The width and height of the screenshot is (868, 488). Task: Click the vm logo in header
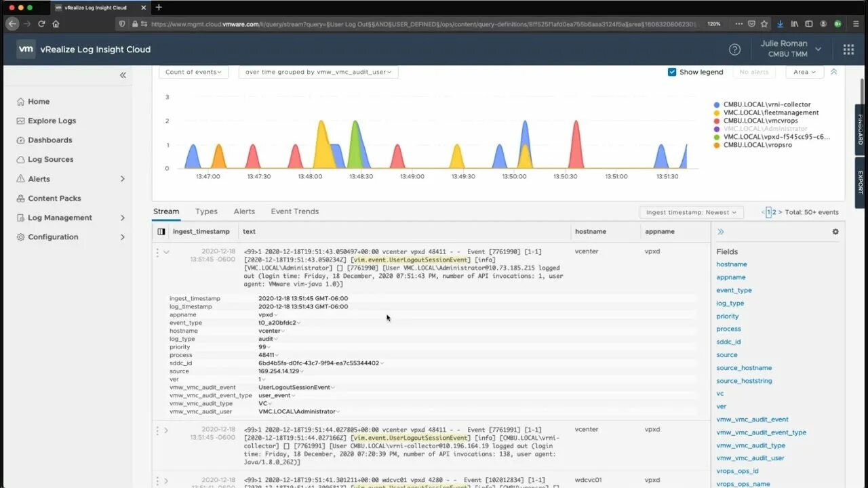(x=26, y=49)
